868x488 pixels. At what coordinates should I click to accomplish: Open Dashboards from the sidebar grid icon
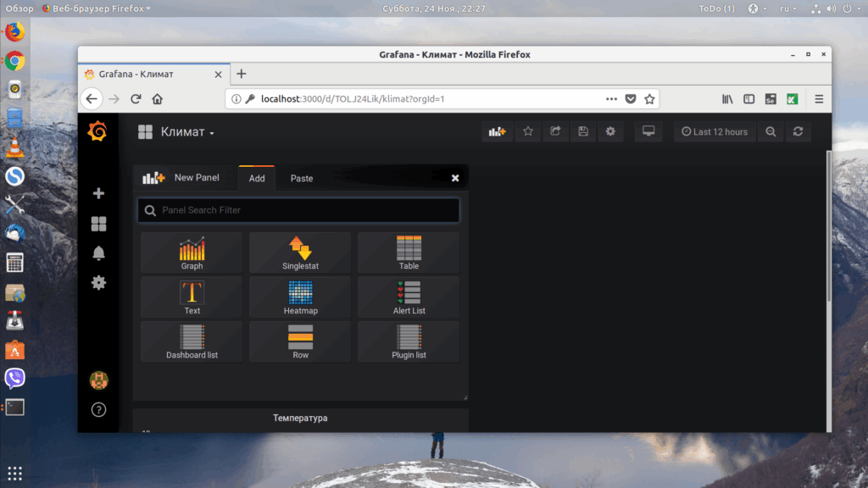[x=98, y=224]
